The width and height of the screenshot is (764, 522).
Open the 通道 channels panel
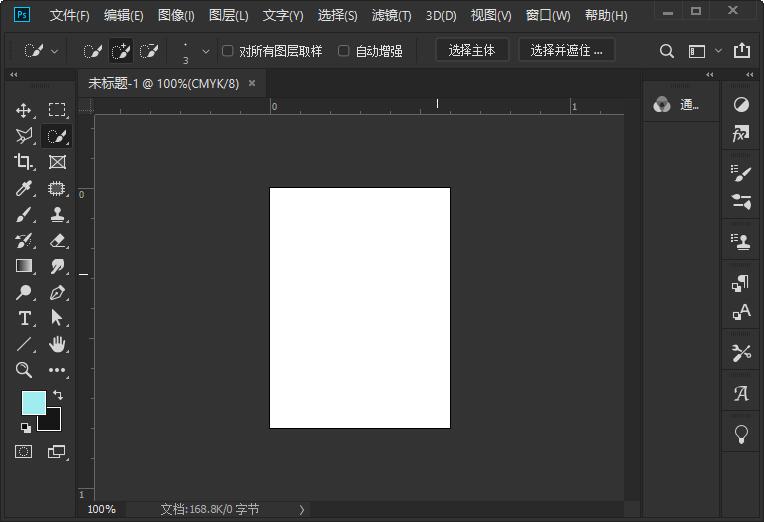[x=677, y=104]
